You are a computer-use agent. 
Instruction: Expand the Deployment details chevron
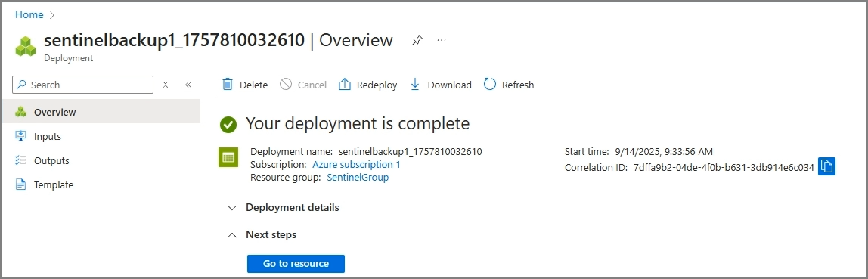click(232, 208)
